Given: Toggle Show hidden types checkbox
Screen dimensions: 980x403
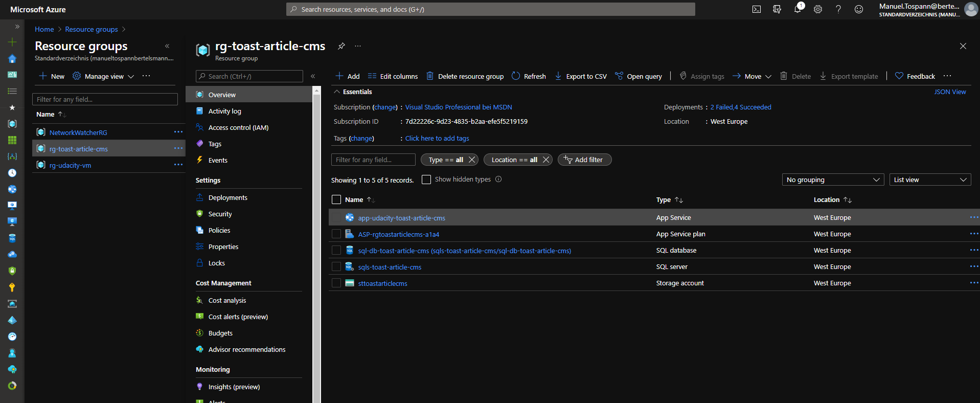Looking at the screenshot, I should (426, 180).
